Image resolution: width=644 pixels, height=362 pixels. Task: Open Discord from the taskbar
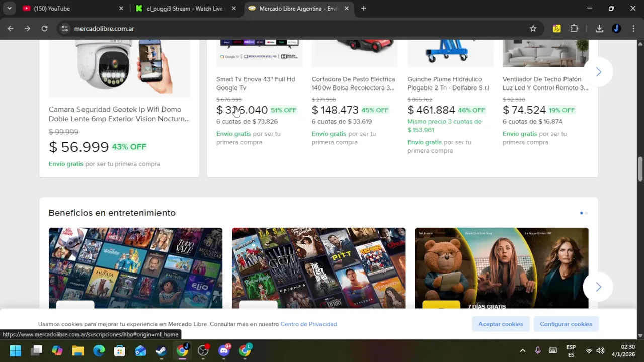(x=224, y=350)
